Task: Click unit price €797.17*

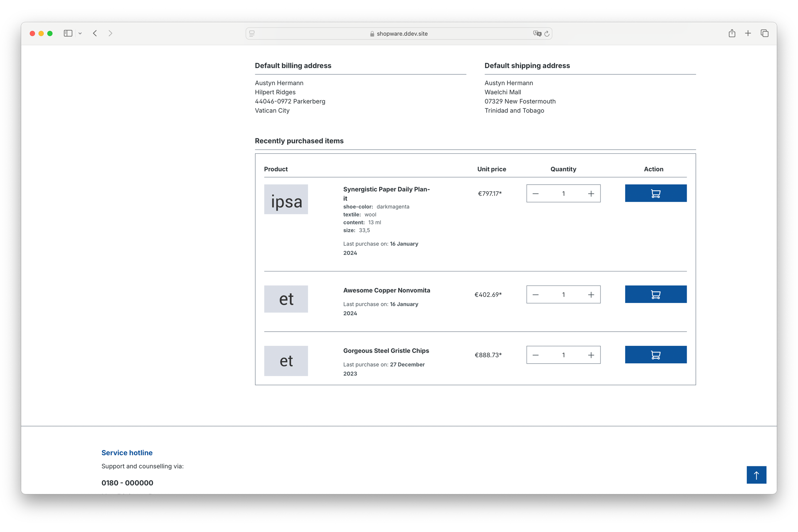Action: pyautogui.click(x=490, y=193)
